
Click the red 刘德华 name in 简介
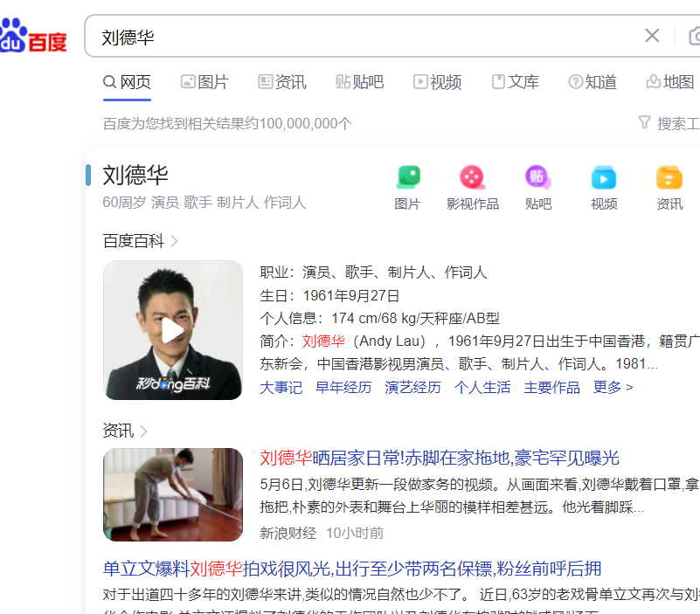click(x=323, y=341)
